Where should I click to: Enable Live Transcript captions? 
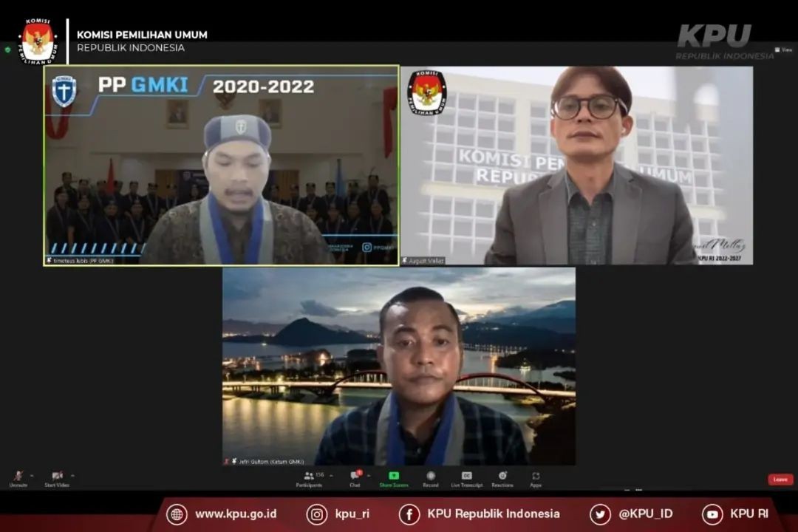[467, 477]
